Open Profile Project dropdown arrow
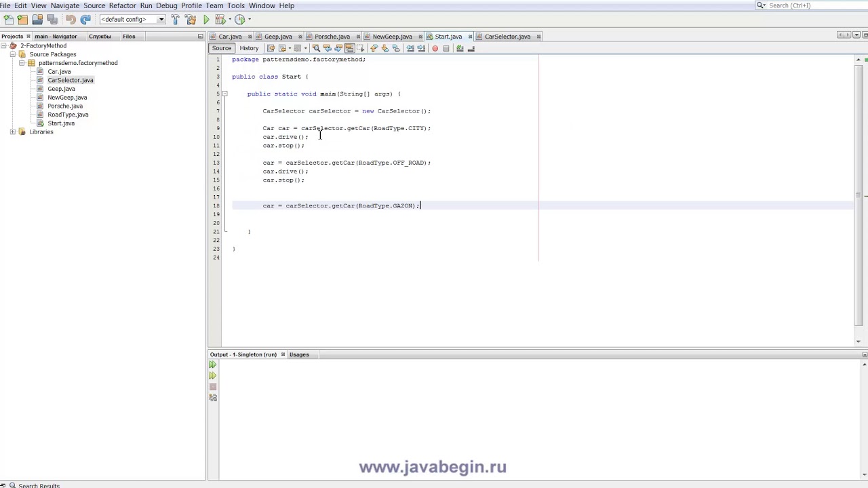 coord(250,19)
